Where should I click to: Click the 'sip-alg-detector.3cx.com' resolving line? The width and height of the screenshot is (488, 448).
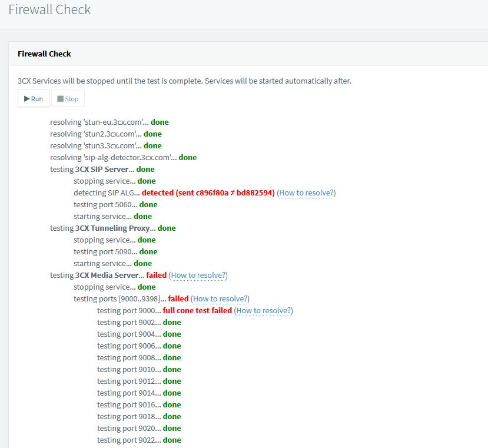(123, 157)
